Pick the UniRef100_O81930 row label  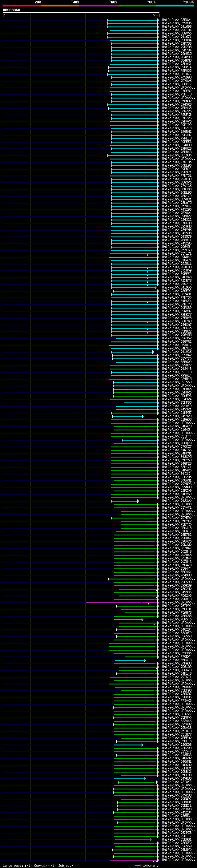(x=177, y=155)
